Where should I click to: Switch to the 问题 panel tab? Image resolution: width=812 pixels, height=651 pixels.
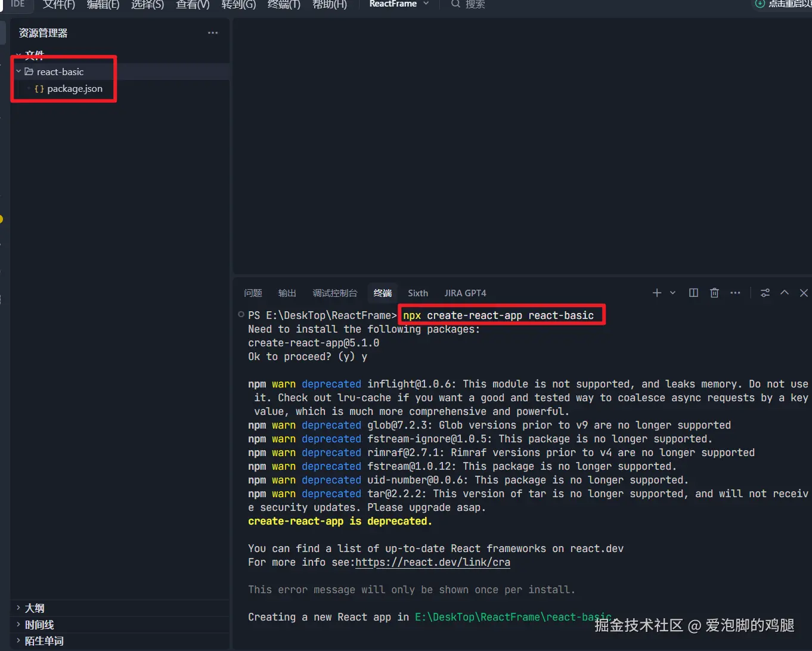[253, 293]
